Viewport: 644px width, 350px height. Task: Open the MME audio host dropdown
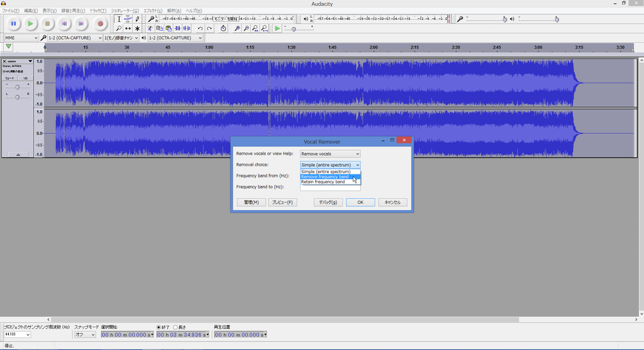coord(21,38)
